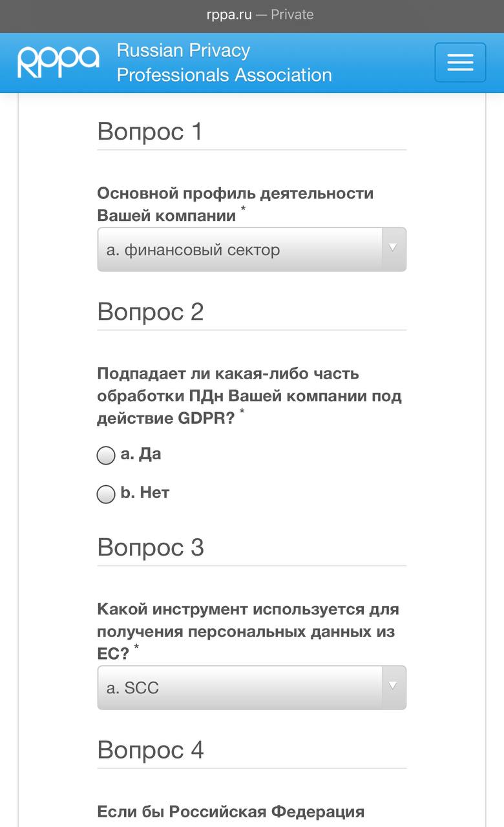Click the "b. Нет" answer label text

(145, 493)
